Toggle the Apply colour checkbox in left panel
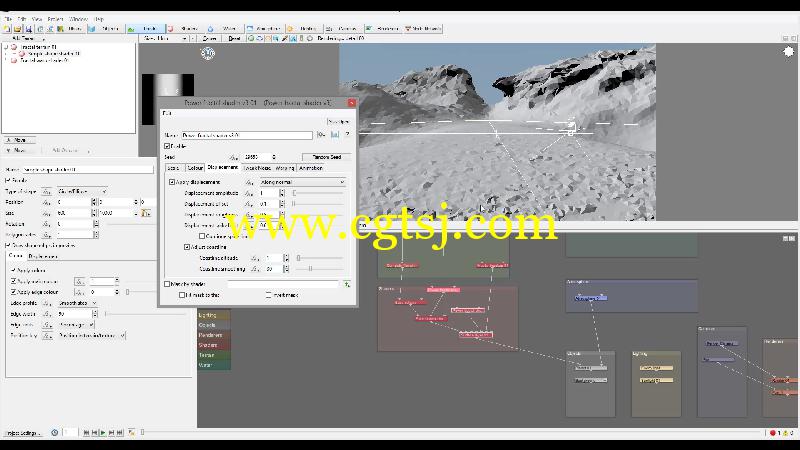The height and width of the screenshot is (450, 800). 14,270
